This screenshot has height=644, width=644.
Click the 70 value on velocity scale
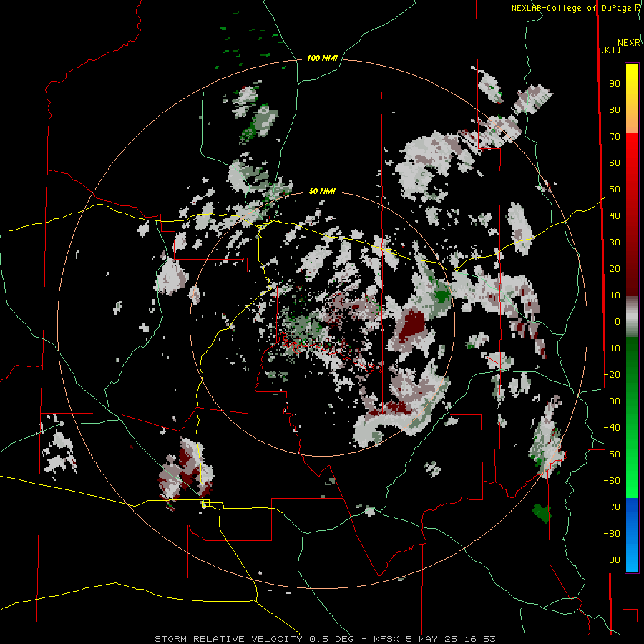(615, 137)
